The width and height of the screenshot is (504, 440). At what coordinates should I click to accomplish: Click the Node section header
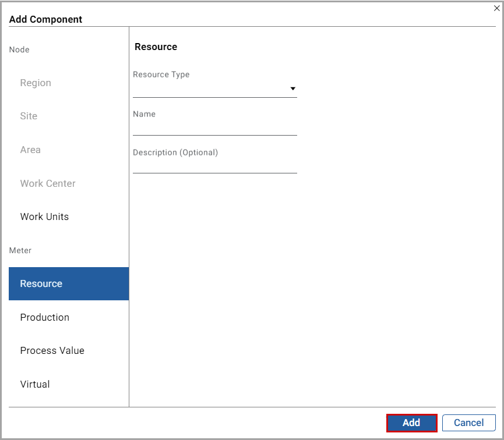19,49
